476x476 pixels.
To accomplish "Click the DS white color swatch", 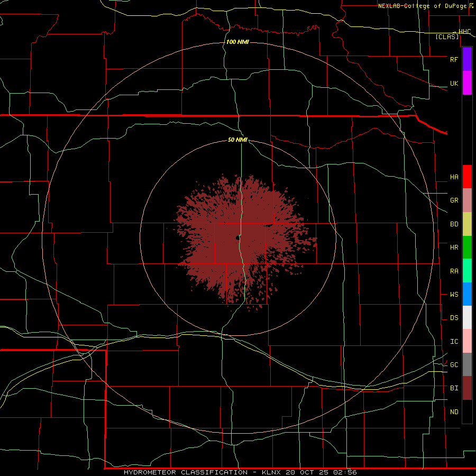I will pyautogui.click(x=467, y=317).
